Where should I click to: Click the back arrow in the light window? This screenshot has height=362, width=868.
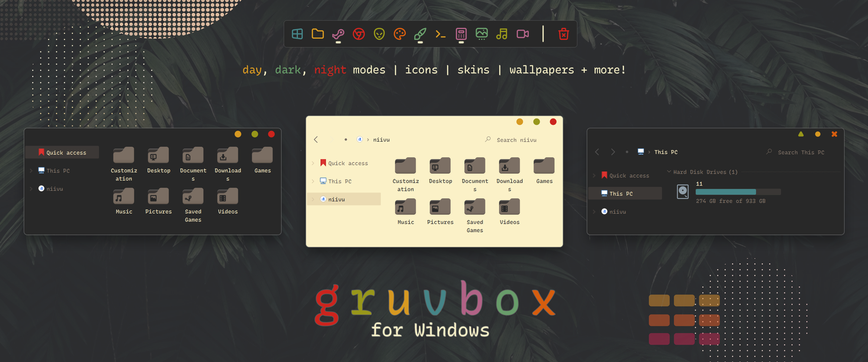(x=316, y=140)
